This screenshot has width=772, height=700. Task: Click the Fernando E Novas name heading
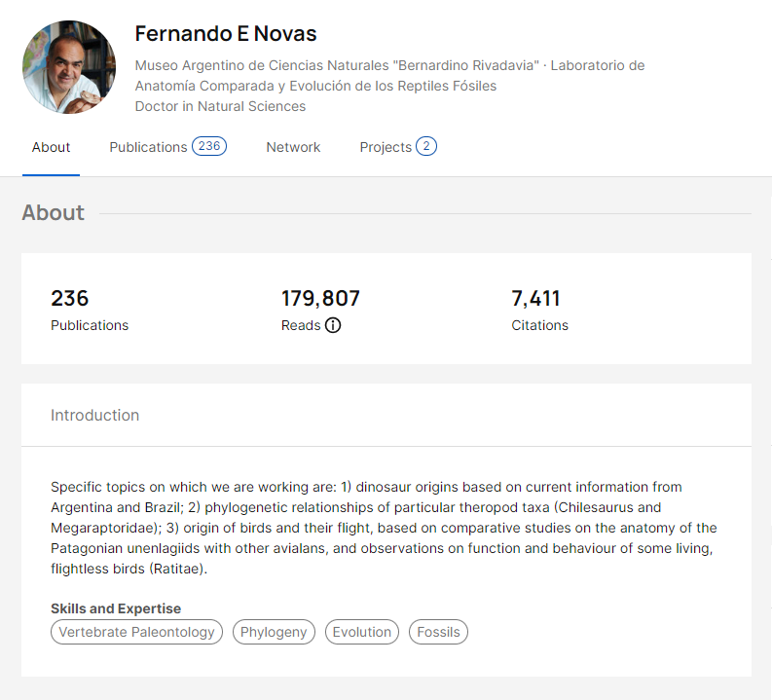click(x=226, y=34)
